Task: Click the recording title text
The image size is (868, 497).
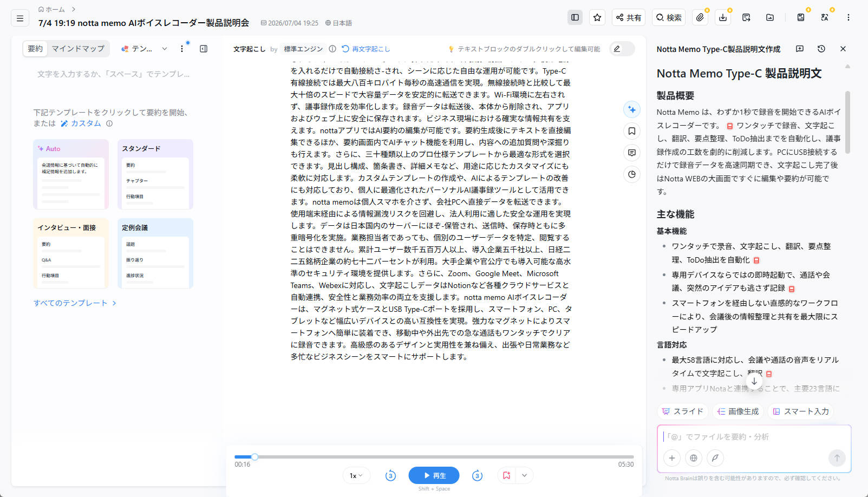Action: [x=143, y=23]
